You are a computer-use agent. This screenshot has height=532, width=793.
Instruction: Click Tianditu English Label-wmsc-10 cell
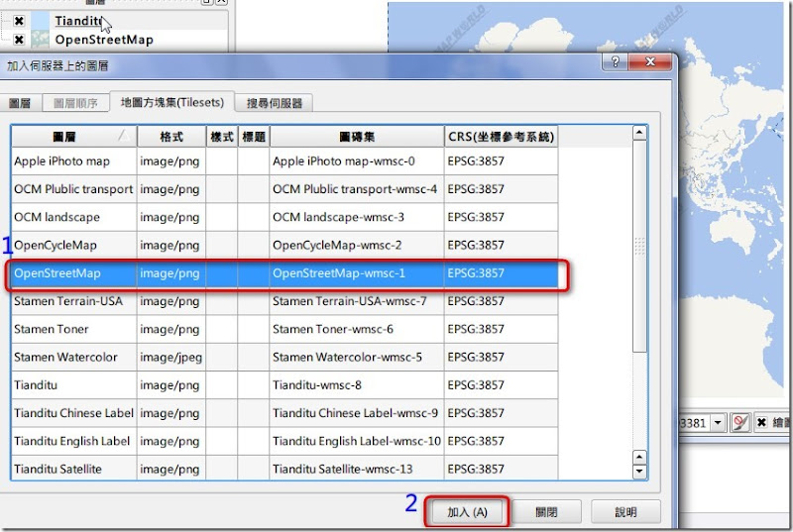click(357, 441)
